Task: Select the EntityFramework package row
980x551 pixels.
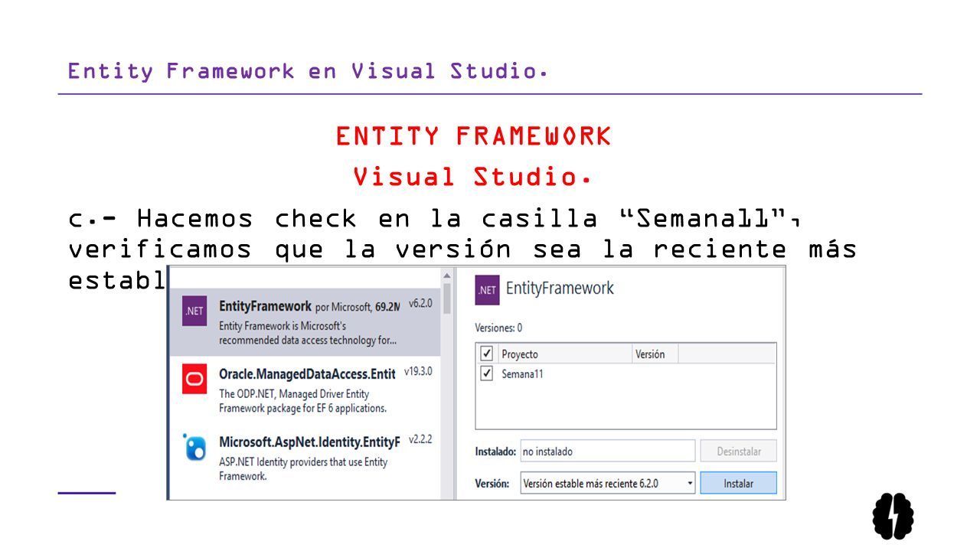Action: tap(305, 322)
